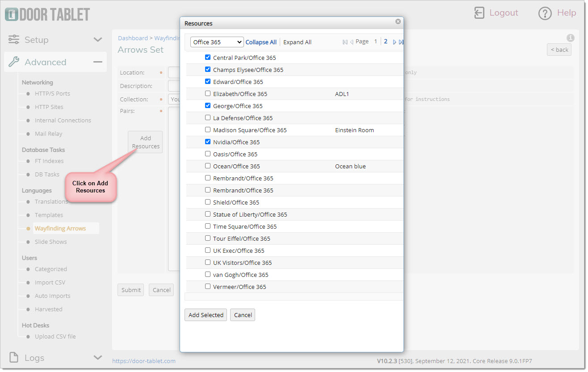Open Templates under Languages
Viewport: 588px width, 372px height.
(x=49, y=215)
